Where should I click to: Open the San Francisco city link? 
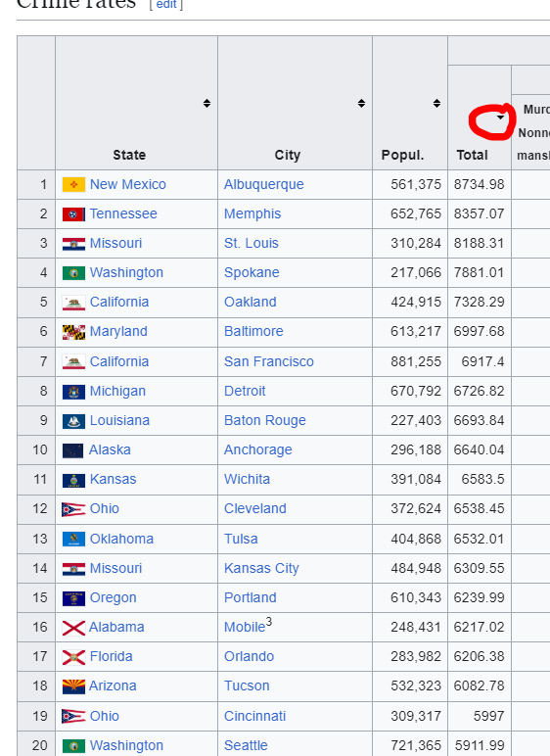point(269,361)
